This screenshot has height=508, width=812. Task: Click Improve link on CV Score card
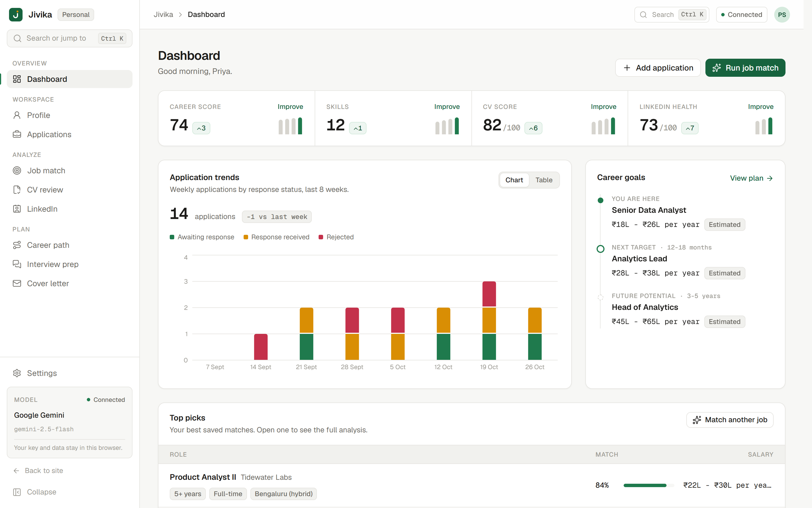pyautogui.click(x=603, y=106)
